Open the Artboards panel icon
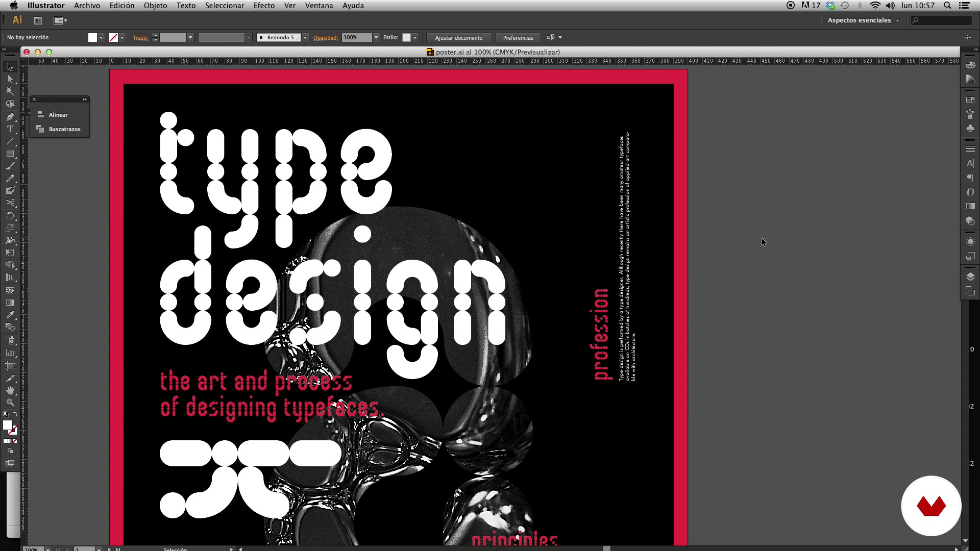Screen dimensions: 980x551 click(970, 291)
